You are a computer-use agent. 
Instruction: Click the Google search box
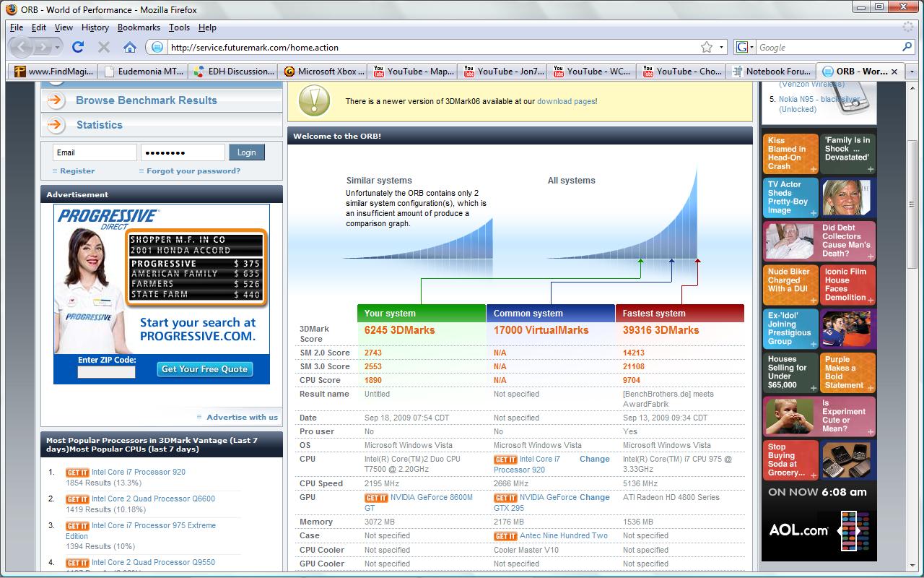tap(827, 47)
